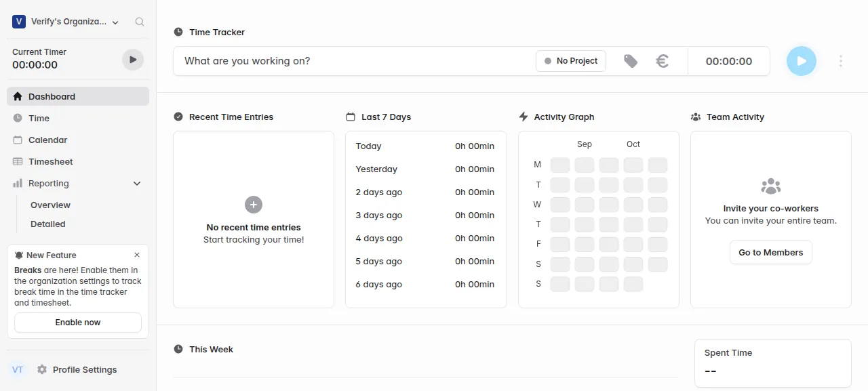
Task: Select Reporting in the sidebar
Action: point(49,183)
